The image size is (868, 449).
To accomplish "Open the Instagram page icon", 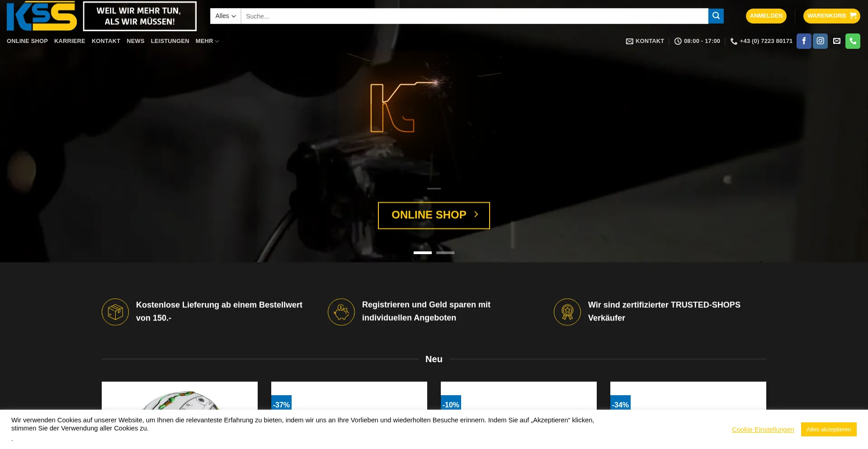I will pos(820,41).
